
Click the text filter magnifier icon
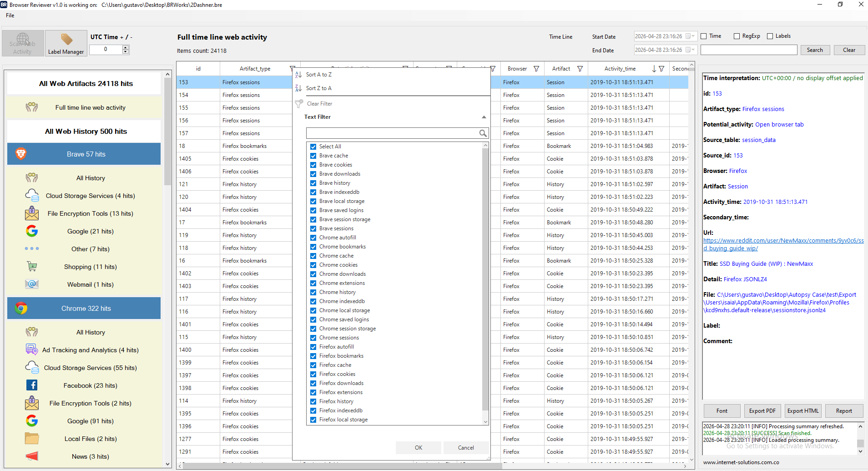pyautogui.click(x=483, y=133)
